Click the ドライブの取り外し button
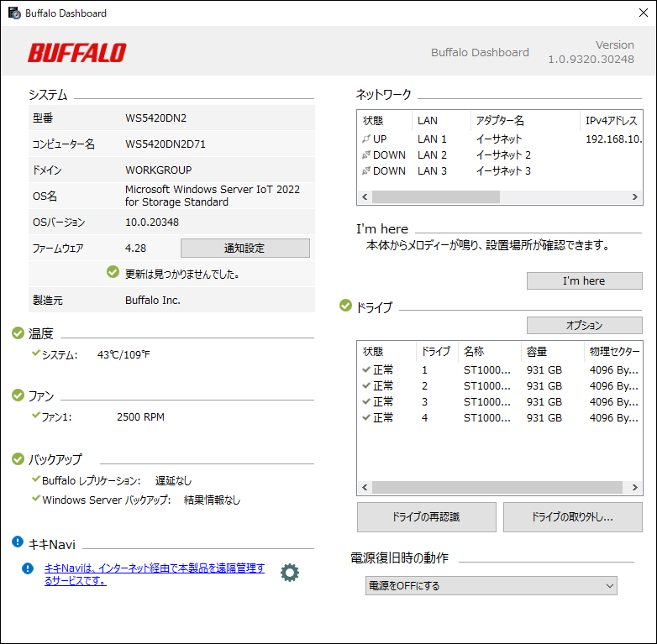The image size is (657, 644). coord(572,517)
